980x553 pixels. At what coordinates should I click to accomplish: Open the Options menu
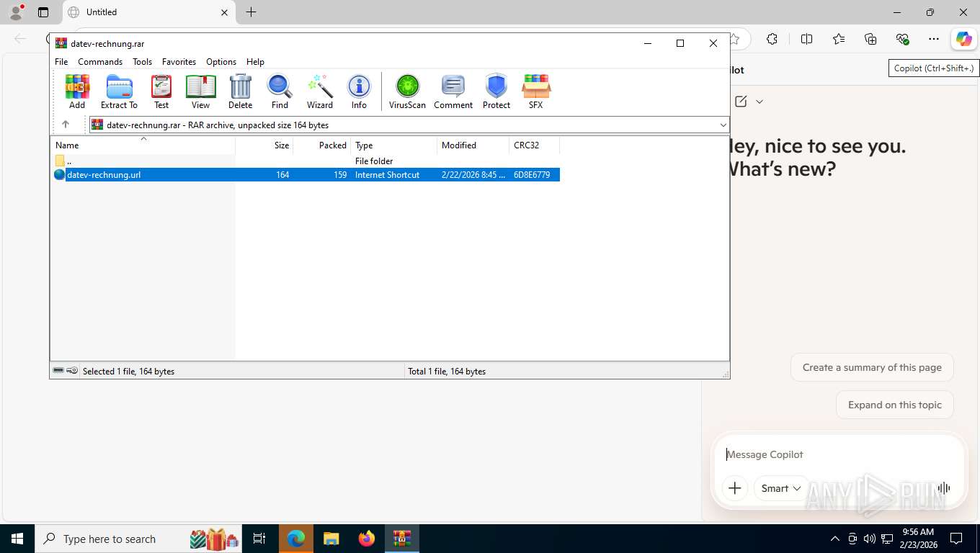click(x=221, y=62)
